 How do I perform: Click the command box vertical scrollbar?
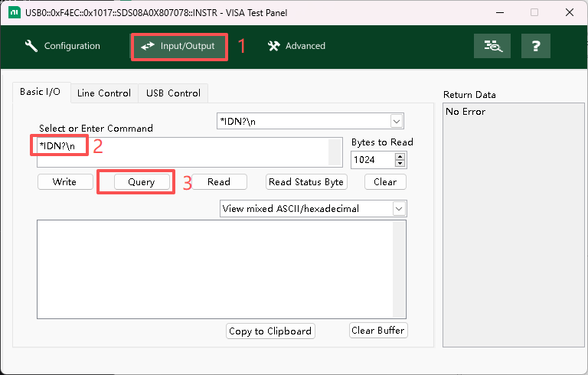[335, 152]
